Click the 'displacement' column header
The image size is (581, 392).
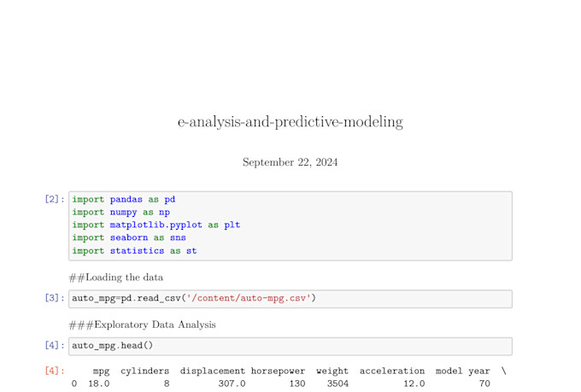tap(213, 371)
